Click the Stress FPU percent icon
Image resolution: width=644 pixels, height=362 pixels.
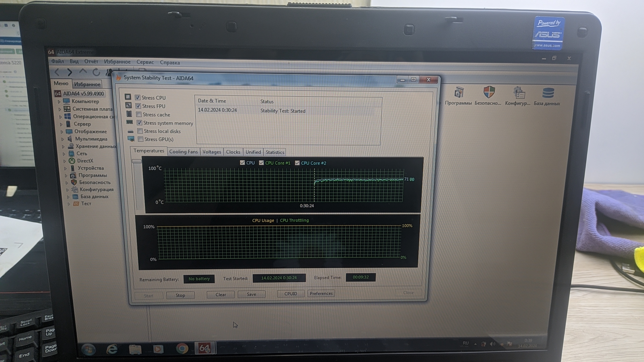(128, 105)
